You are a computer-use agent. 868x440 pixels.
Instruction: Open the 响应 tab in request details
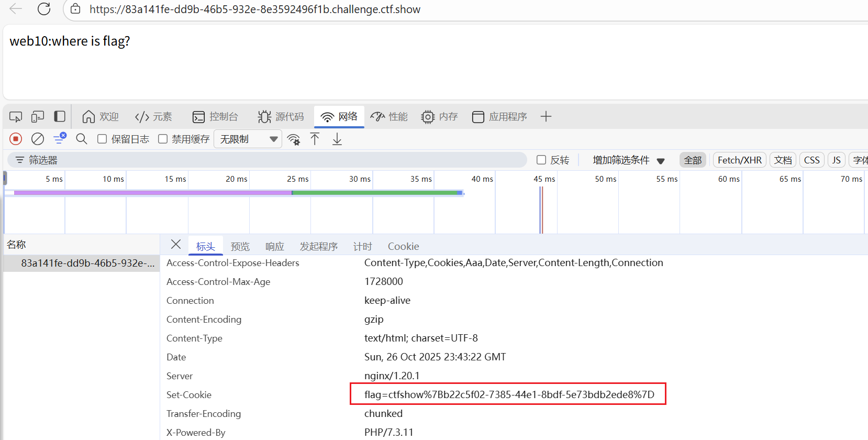click(x=274, y=246)
